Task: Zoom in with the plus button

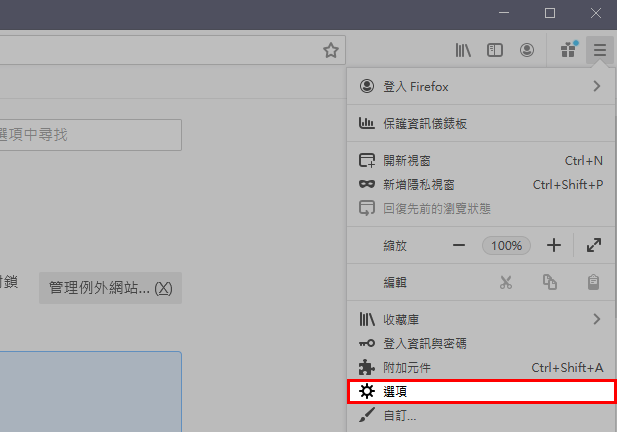Action: pyautogui.click(x=554, y=246)
